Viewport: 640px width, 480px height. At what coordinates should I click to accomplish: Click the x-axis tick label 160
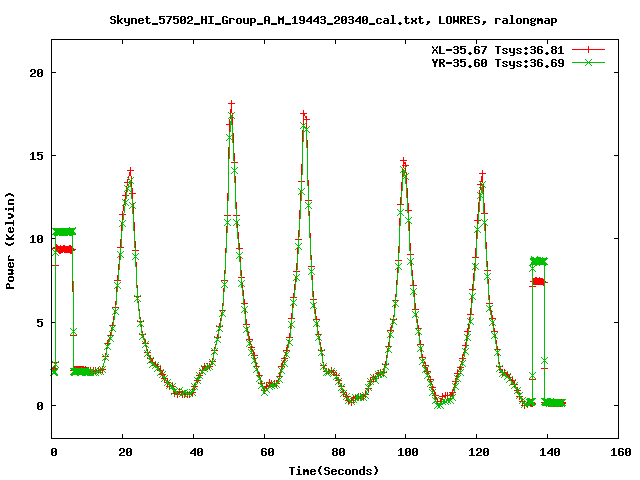coord(621,452)
